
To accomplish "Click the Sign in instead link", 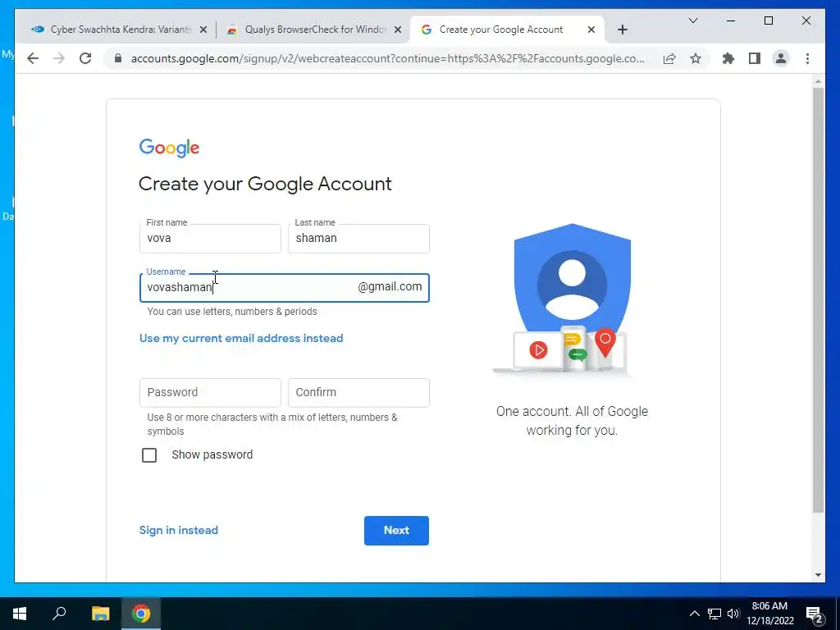I will pos(178,530).
